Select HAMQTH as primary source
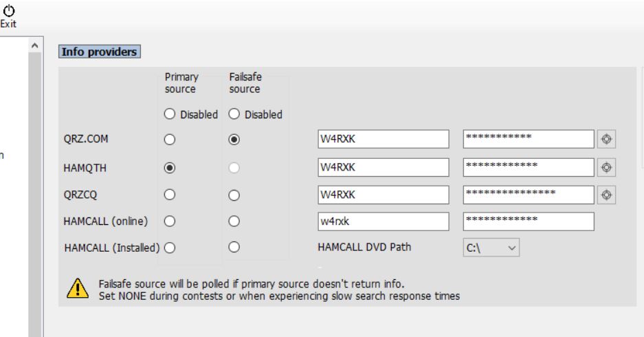The image size is (644, 337). click(x=170, y=168)
